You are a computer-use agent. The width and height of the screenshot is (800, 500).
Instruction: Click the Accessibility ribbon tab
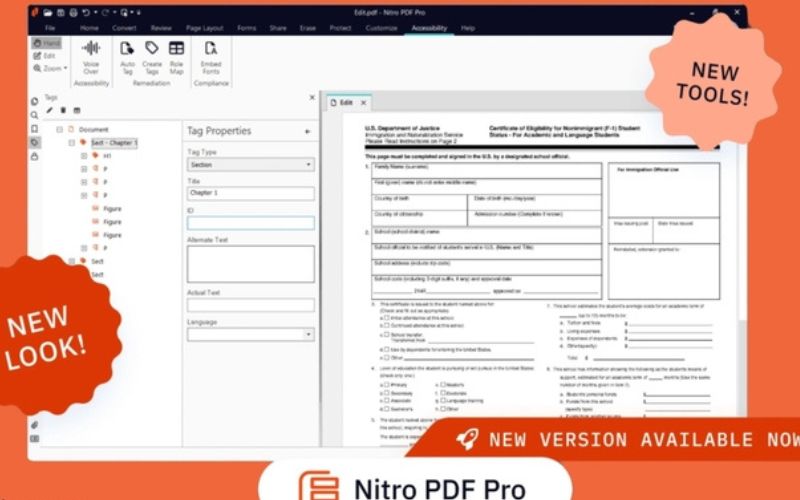429,28
